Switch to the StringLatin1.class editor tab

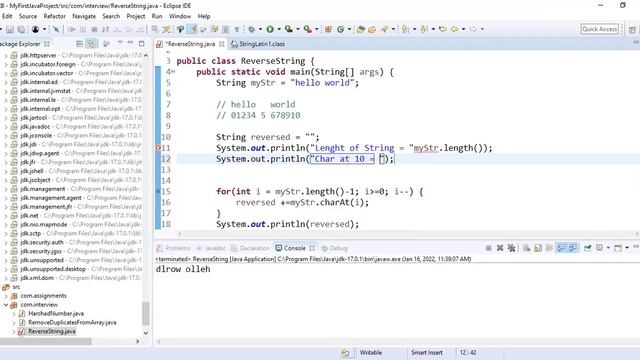(x=258, y=44)
